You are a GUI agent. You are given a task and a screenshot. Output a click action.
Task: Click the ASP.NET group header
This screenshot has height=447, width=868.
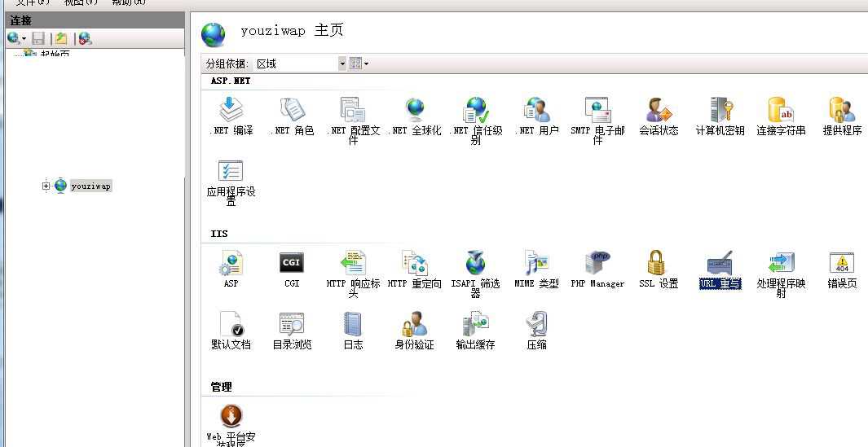tap(231, 81)
